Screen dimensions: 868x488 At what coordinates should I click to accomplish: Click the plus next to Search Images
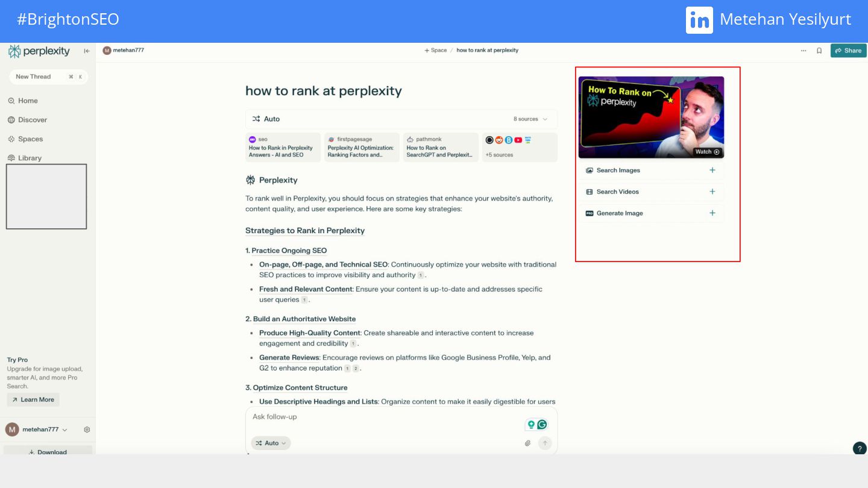(712, 170)
